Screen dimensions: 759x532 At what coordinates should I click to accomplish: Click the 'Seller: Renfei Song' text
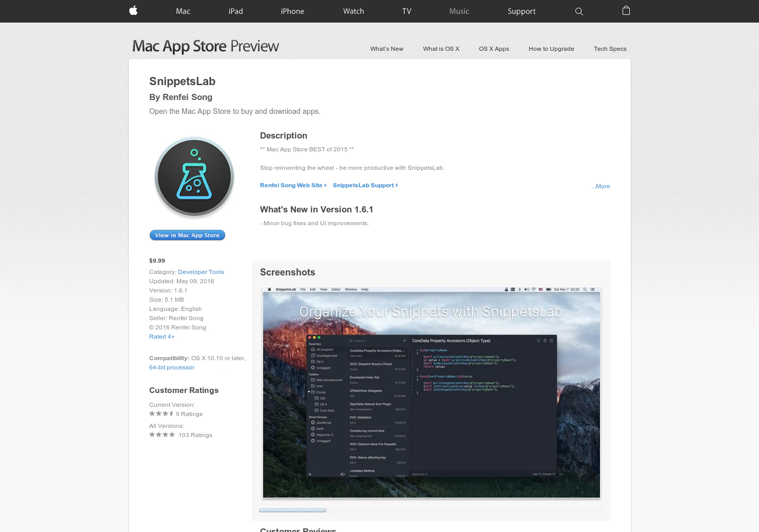click(176, 318)
